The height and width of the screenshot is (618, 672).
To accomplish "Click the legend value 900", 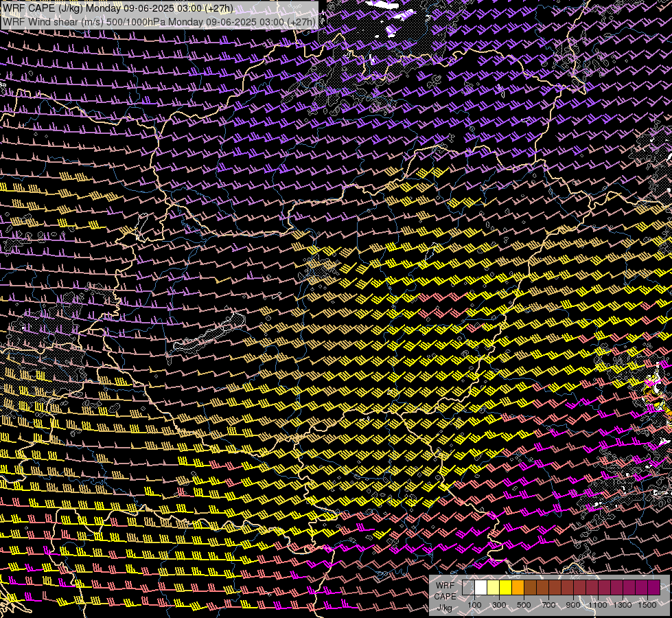I will 573,605.
